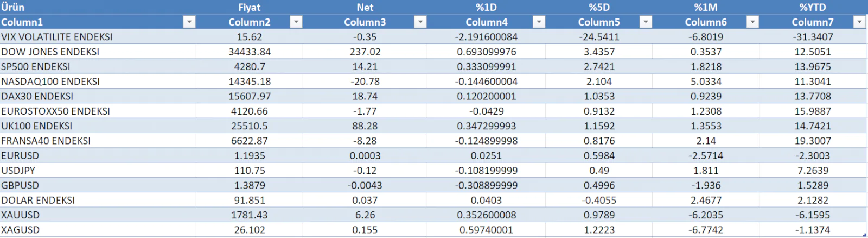Select UK100 price 25510.5

pyautogui.click(x=250, y=126)
